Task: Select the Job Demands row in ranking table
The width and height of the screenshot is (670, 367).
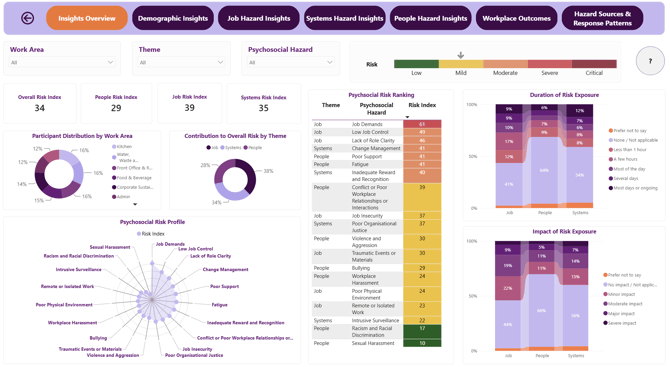Action: coord(376,124)
